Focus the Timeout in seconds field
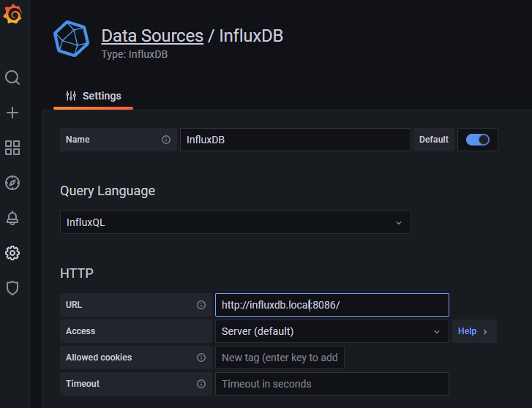 click(x=332, y=384)
